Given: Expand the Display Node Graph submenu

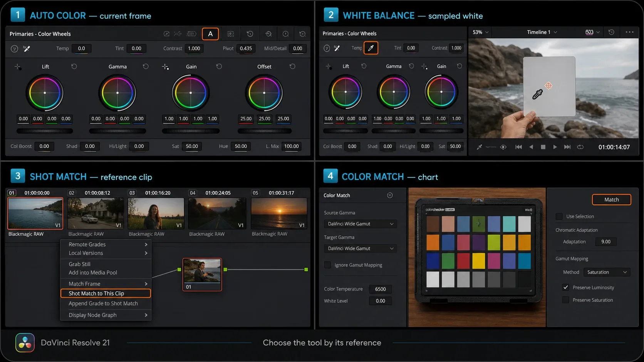Looking at the screenshot, I should click(106, 315).
